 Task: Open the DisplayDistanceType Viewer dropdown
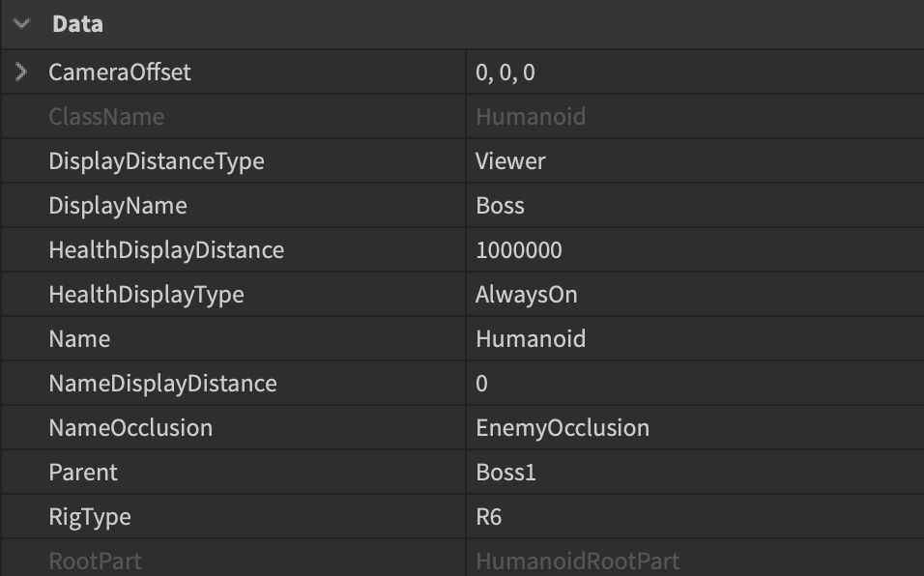695,161
